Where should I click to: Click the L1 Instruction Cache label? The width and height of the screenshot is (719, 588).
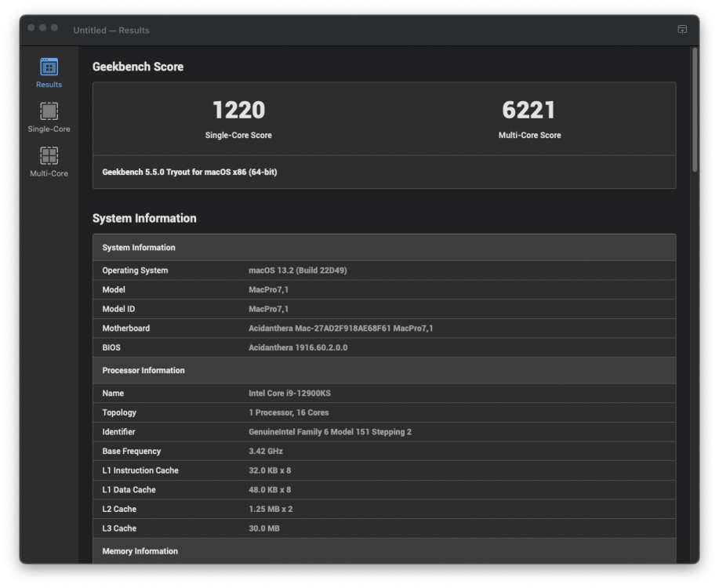[140, 470]
